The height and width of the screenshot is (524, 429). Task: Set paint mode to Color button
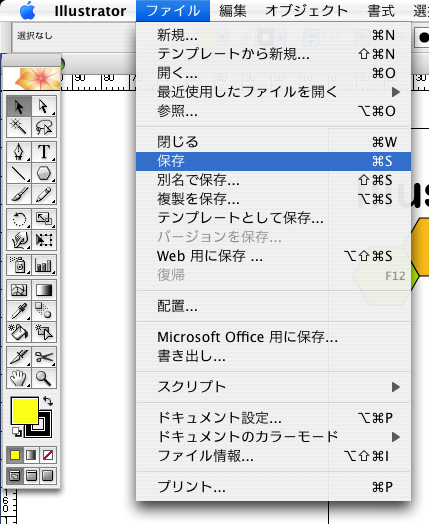click(15, 455)
